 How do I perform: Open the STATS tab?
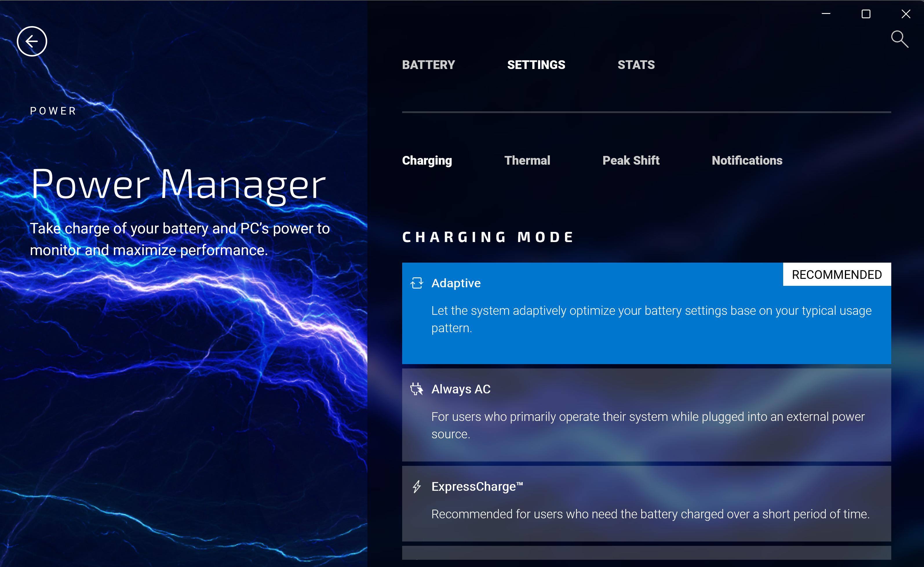pyautogui.click(x=636, y=65)
